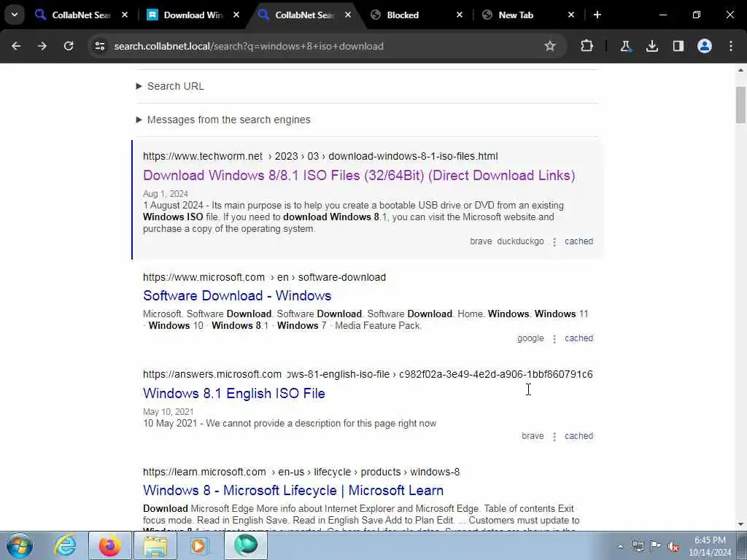Open cached link of Software Download result
The image size is (747, 560).
[578, 338]
